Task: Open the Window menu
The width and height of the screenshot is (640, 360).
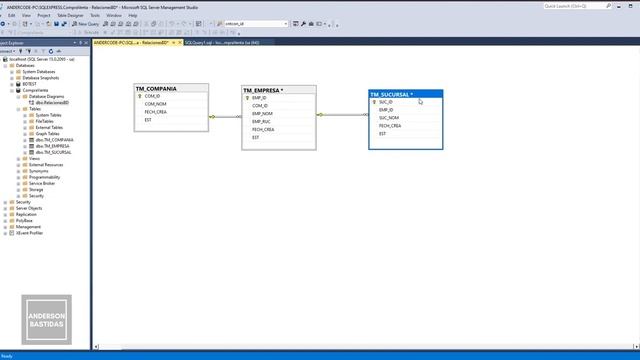Action: tap(114, 16)
